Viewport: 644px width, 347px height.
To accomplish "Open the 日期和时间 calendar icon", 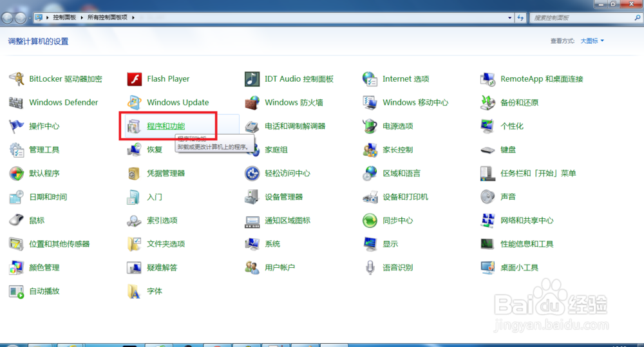I will (17, 197).
